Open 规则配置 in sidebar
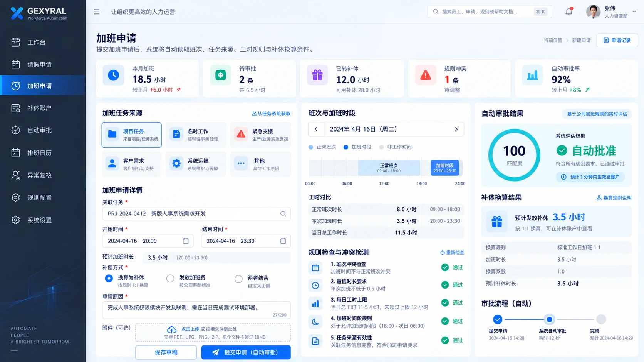The image size is (644, 362). coord(43,198)
